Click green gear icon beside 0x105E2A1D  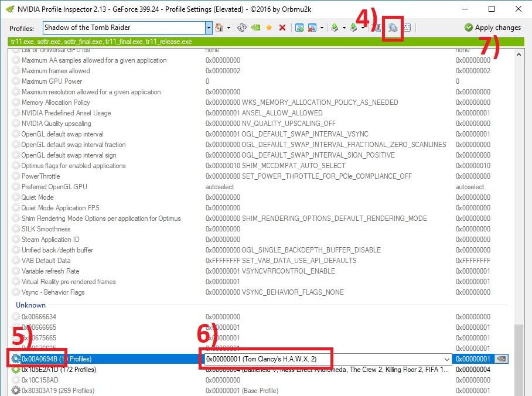click(x=16, y=370)
